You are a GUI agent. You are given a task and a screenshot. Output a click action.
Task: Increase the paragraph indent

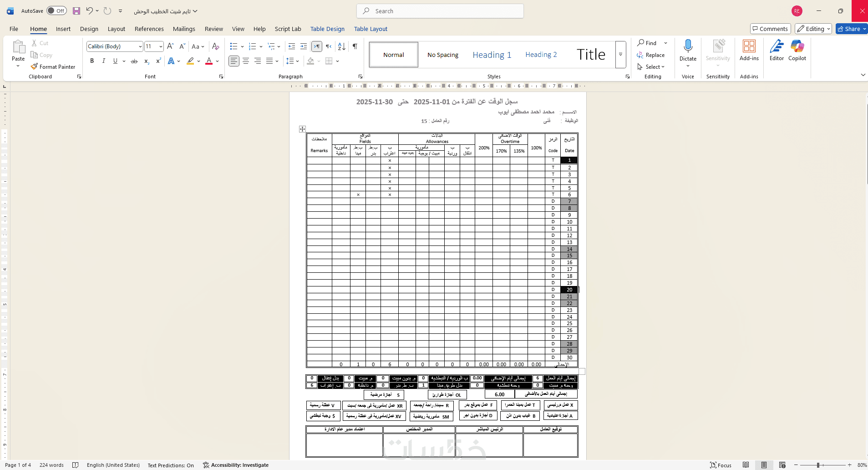tap(304, 46)
